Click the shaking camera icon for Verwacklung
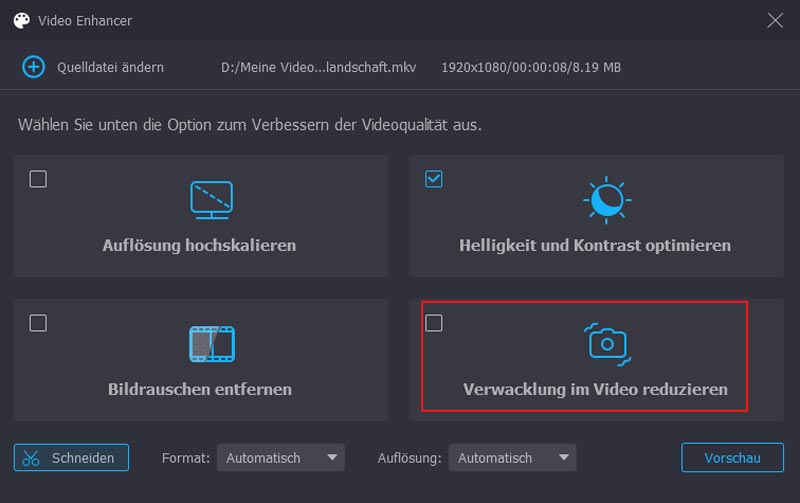Image resolution: width=800 pixels, height=503 pixels. point(607,344)
